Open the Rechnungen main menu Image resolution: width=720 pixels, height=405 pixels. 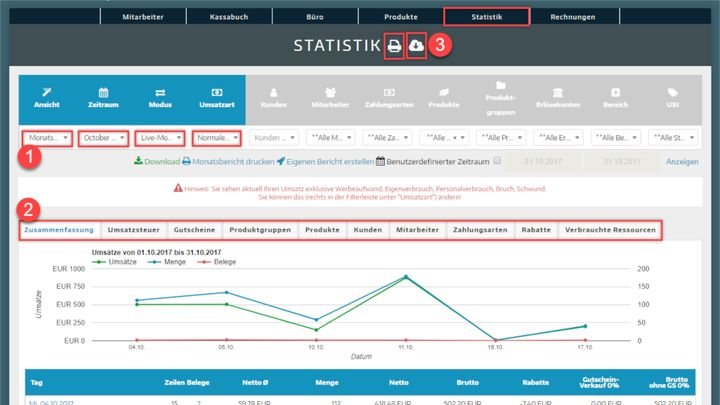pyautogui.click(x=573, y=17)
